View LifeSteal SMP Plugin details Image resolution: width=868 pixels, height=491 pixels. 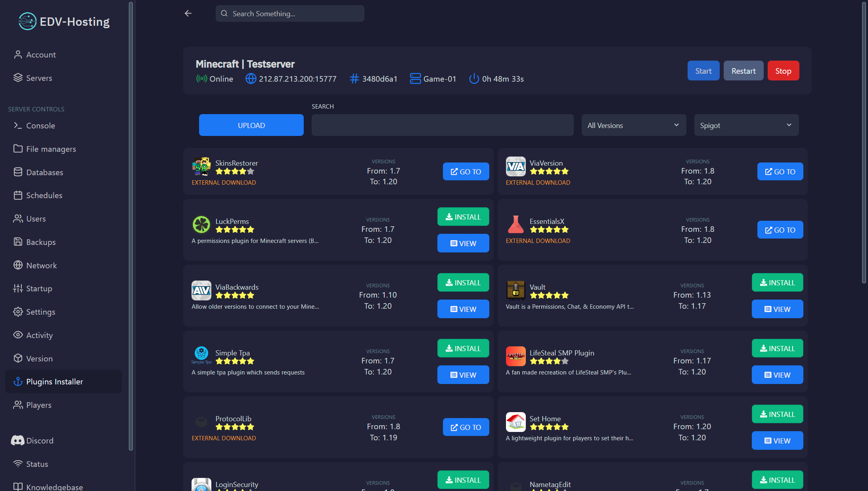tap(777, 375)
